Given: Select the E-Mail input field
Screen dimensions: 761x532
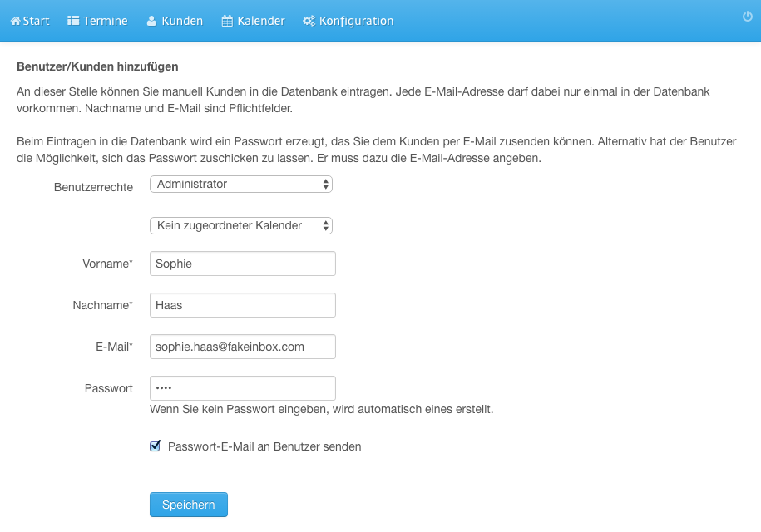Looking at the screenshot, I should point(243,347).
